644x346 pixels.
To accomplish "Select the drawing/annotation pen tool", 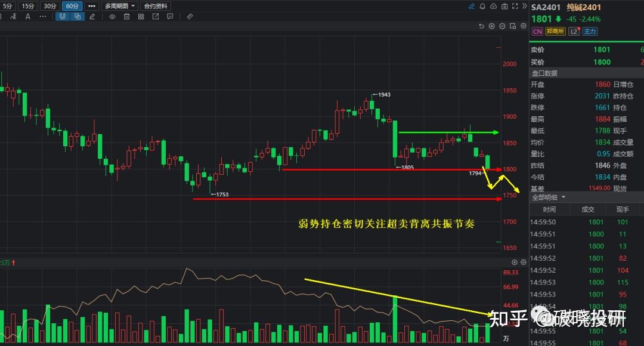I will tap(92, 17).
